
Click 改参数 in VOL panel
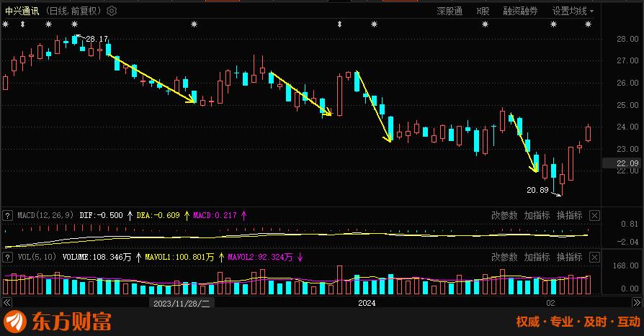pyautogui.click(x=504, y=258)
